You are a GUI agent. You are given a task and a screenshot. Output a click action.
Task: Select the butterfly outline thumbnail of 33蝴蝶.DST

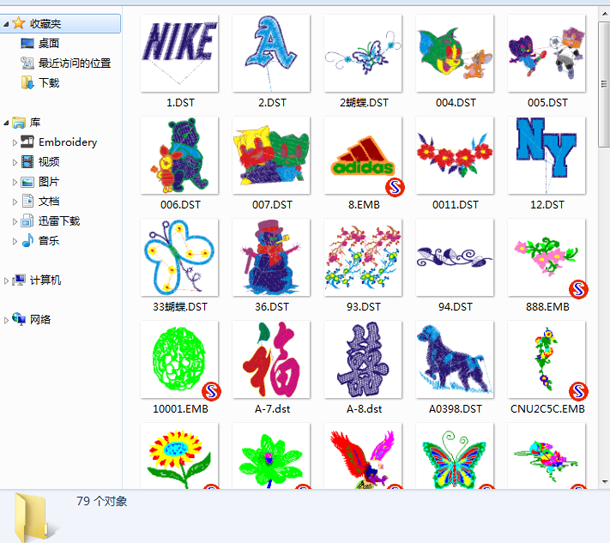click(179, 257)
